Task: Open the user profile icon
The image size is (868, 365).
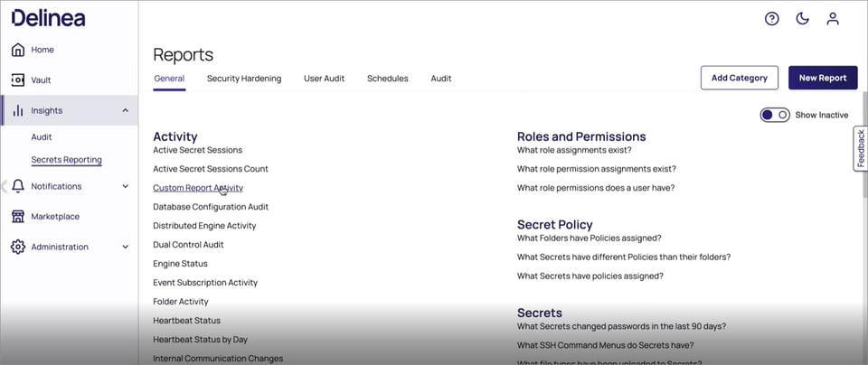Action: pos(833,19)
